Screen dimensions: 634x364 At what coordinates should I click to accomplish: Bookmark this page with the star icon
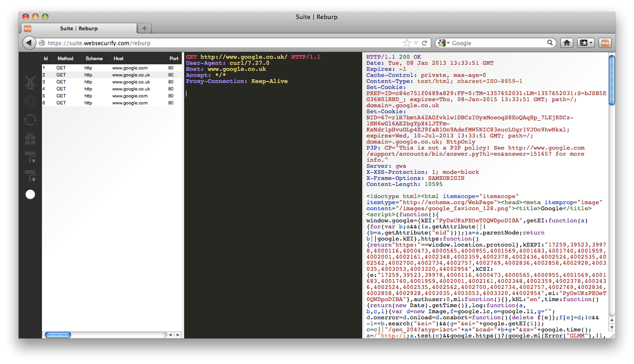407,43
